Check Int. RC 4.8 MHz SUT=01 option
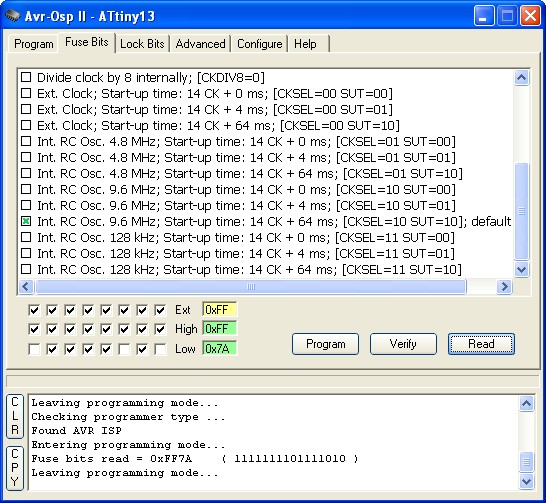This screenshot has width=546, height=503. (x=26, y=157)
